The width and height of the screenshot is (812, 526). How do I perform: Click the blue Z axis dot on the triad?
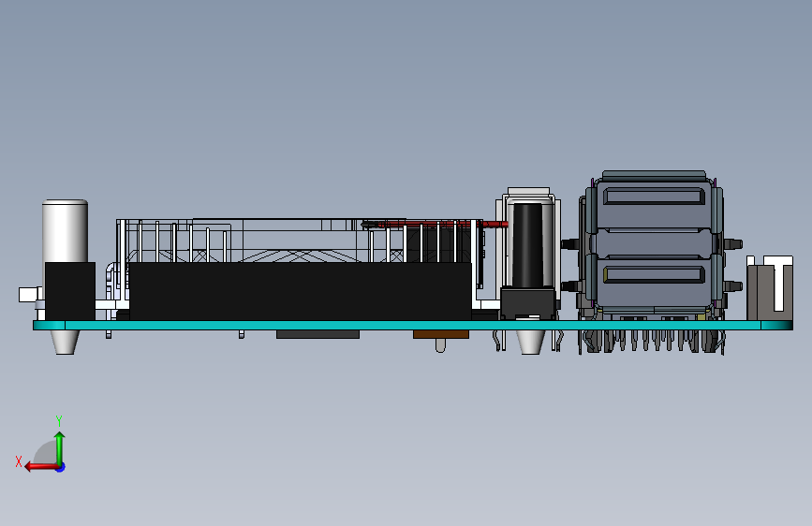(61, 467)
